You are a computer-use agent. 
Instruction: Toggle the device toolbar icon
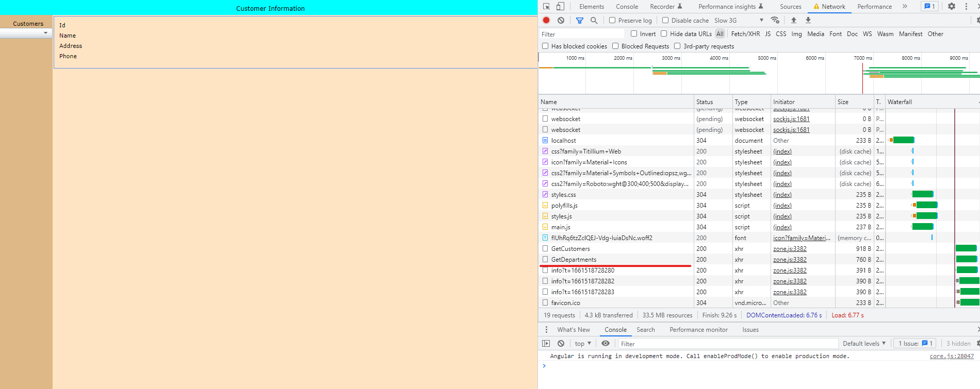tap(560, 7)
